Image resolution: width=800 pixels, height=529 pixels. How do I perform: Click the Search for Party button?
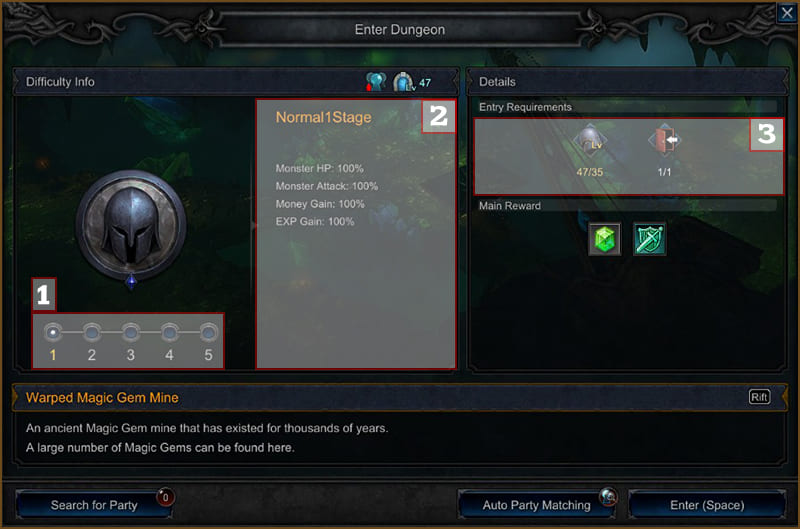[x=94, y=505]
